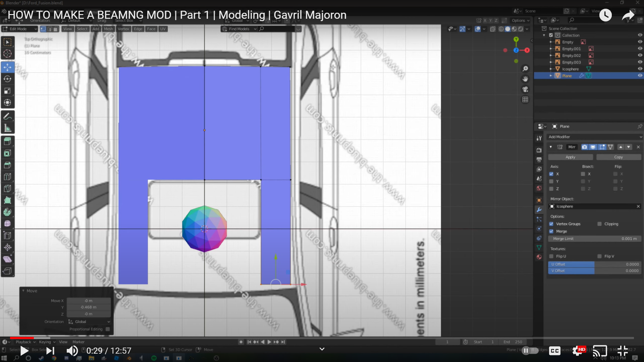Open the Edit Mode dropdown
644x362 pixels.
point(19,29)
